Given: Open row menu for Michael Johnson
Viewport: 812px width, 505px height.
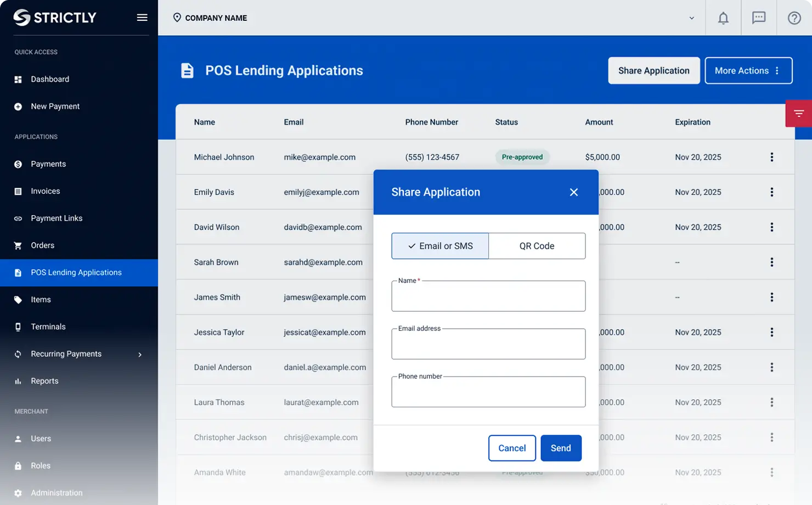Looking at the screenshot, I should tap(771, 157).
